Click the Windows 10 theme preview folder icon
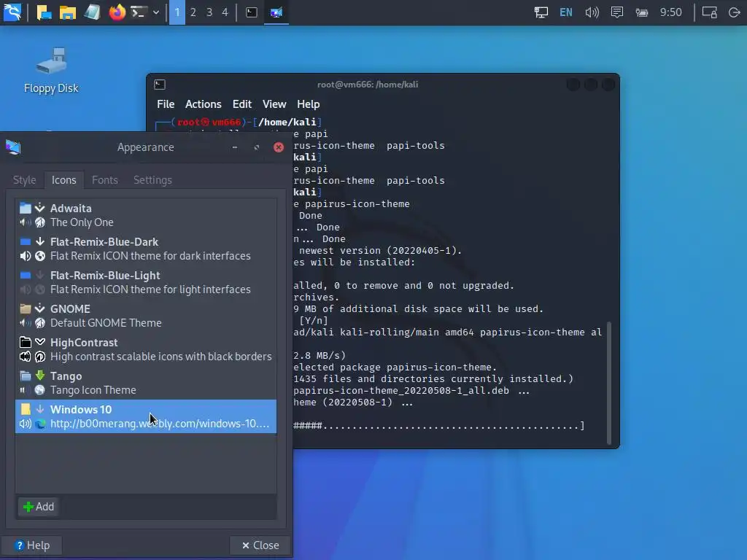The image size is (747, 560). pos(26,410)
